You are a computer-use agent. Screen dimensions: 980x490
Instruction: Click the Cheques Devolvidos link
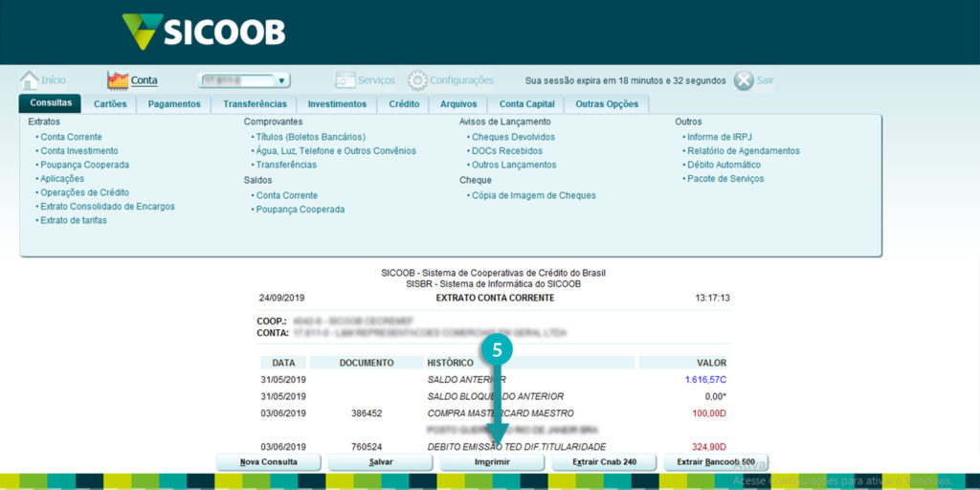click(x=513, y=137)
